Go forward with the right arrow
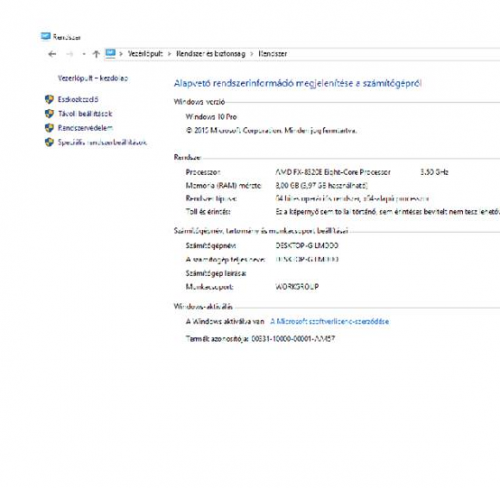500x488 pixels. click(x=70, y=54)
